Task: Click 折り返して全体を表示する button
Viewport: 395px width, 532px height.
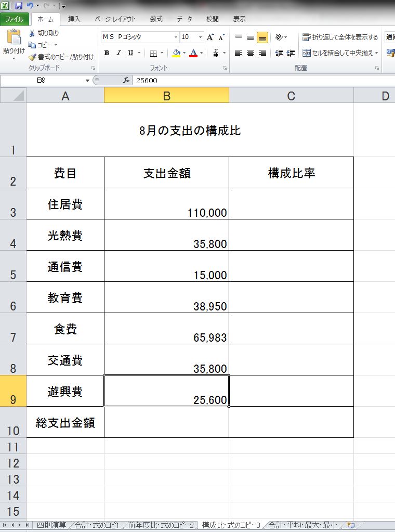Action: [340, 37]
